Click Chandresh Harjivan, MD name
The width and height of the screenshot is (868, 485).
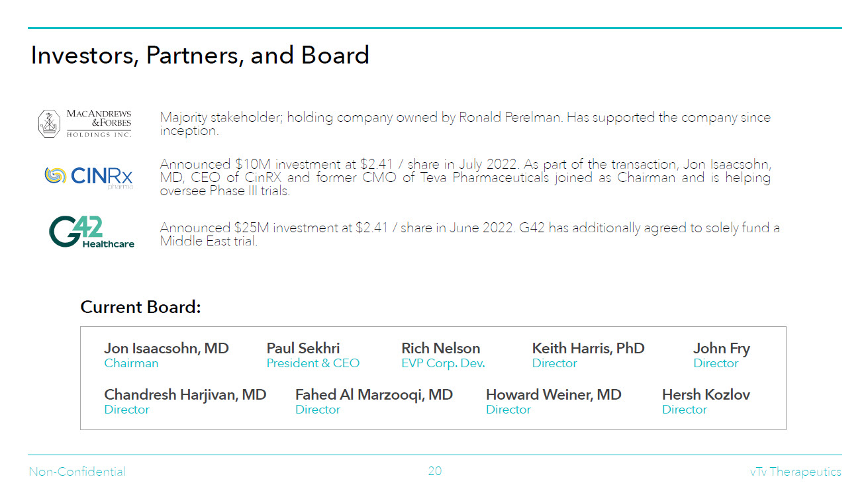185,395
